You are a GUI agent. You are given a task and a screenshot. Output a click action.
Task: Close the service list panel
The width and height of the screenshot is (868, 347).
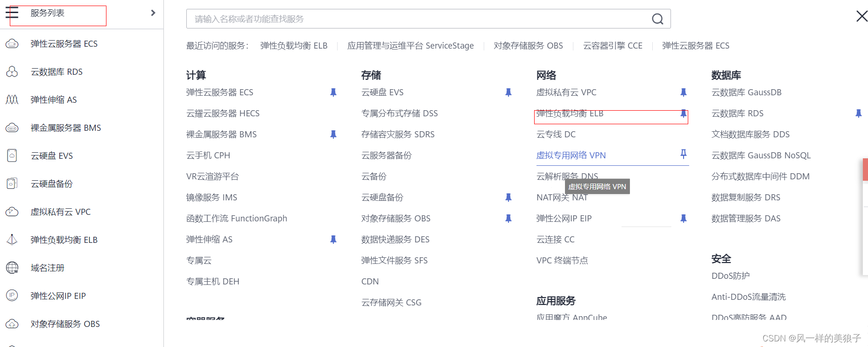click(x=861, y=16)
